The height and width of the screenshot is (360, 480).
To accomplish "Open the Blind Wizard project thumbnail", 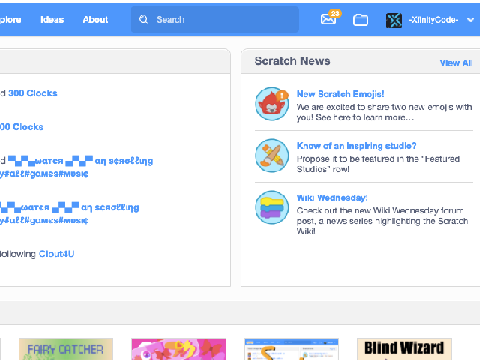I will (x=404, y=349).
